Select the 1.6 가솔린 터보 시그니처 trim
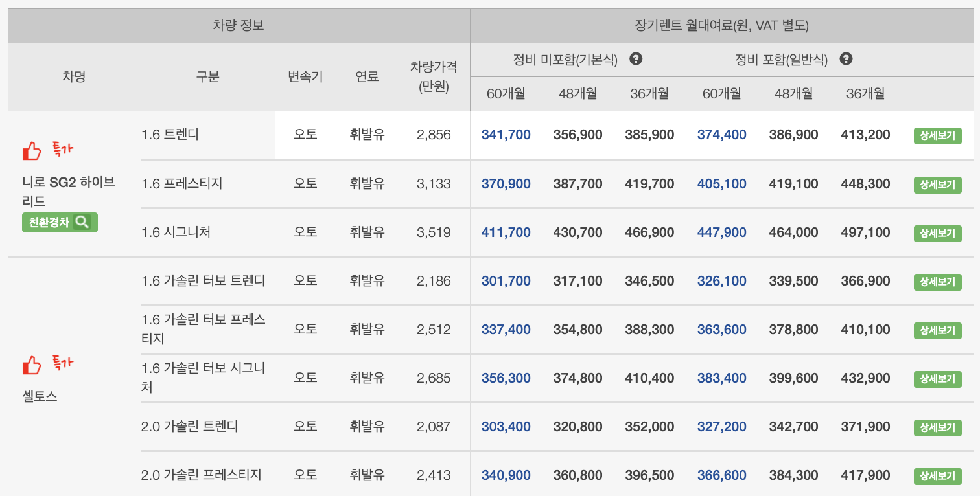The image size is (980, 496). [203, 378]
